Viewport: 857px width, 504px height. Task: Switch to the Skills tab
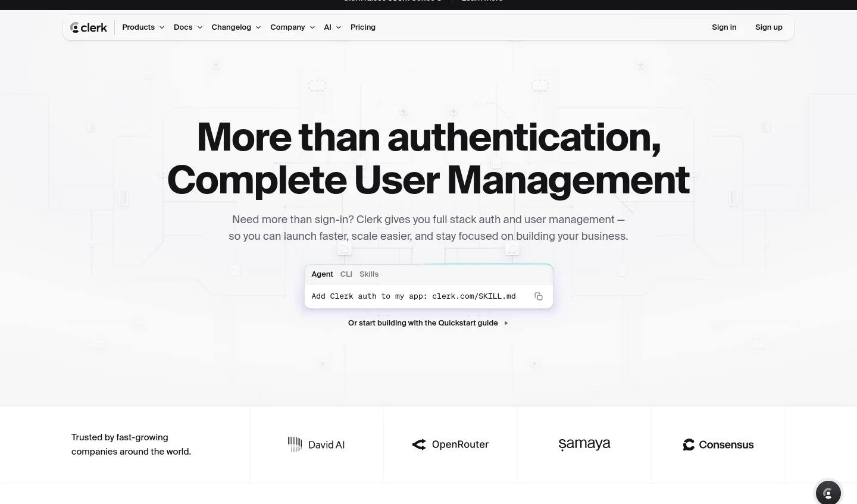[x=369, y=274]
